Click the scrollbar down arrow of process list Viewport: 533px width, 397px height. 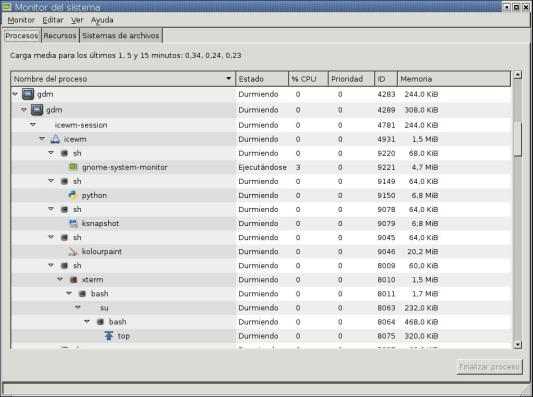click(x=517, y=345)
